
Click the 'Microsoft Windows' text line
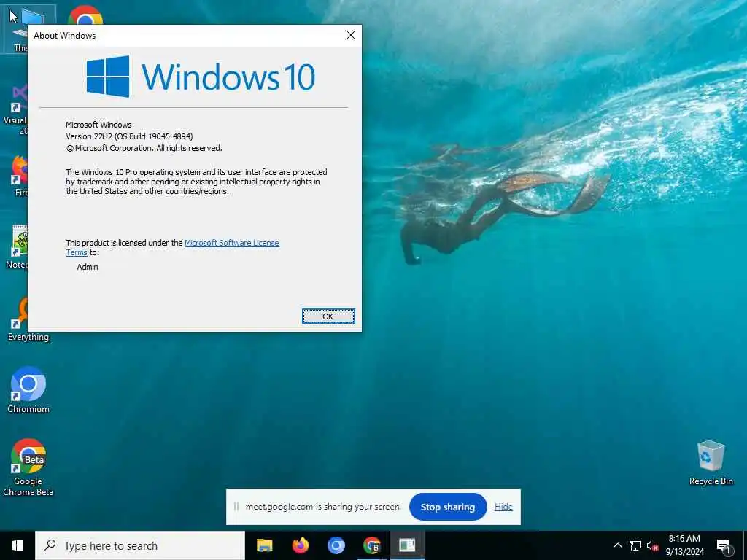click(x=98, y=125)
